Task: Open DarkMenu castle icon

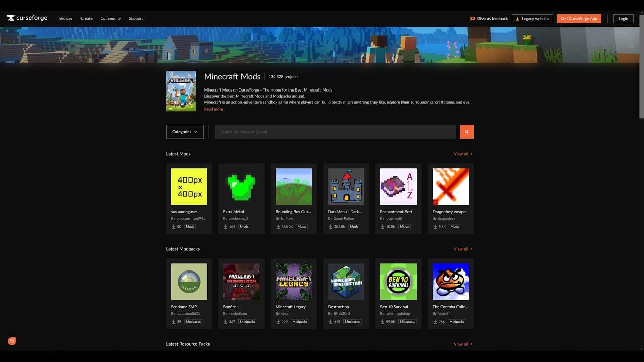Action: click(x=346, y=187)
